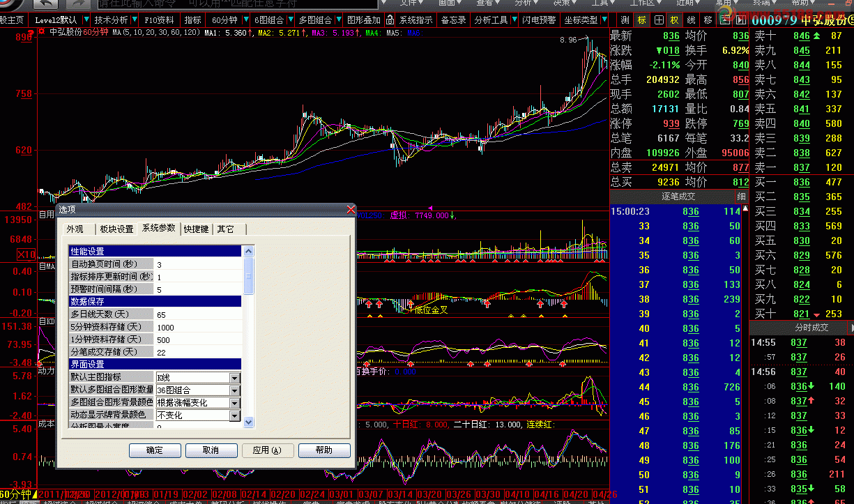Click the settings list scrollbar thumb
The height and width of the screenshot is (504, 854).
coord(249,275)
